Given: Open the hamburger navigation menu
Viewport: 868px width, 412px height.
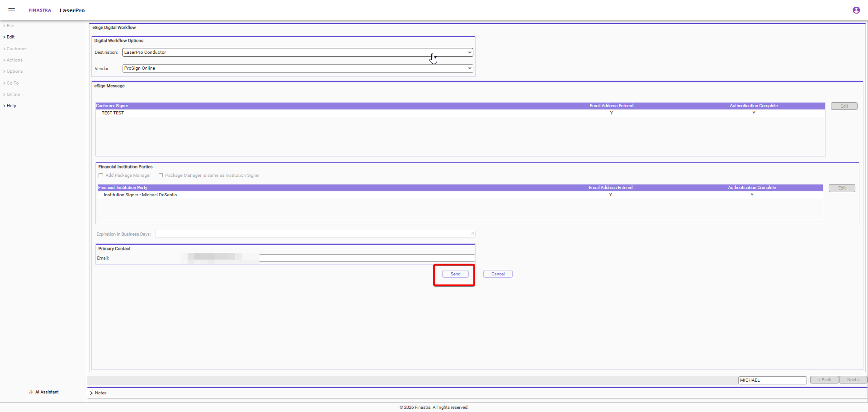Looking at the screenshot, I should point(12,10).
